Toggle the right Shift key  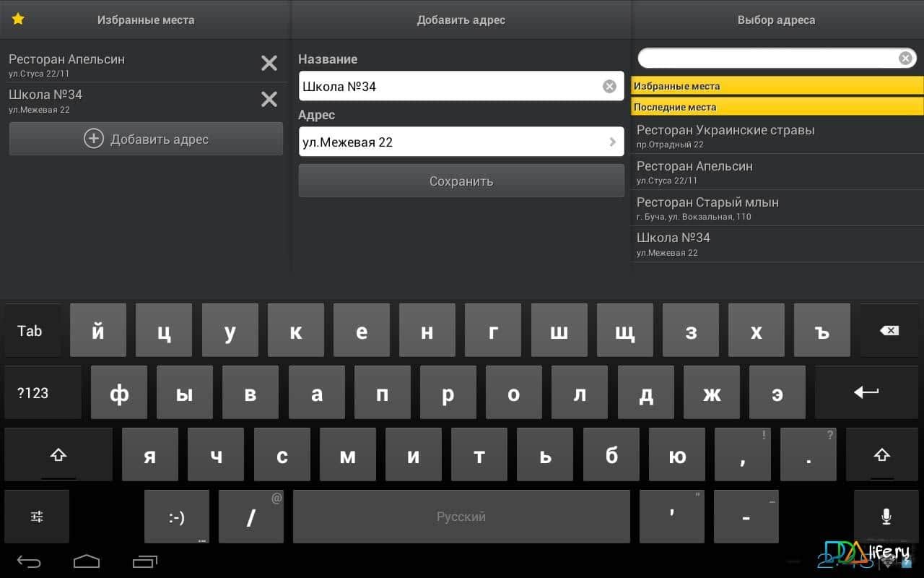tap(881, 455)
